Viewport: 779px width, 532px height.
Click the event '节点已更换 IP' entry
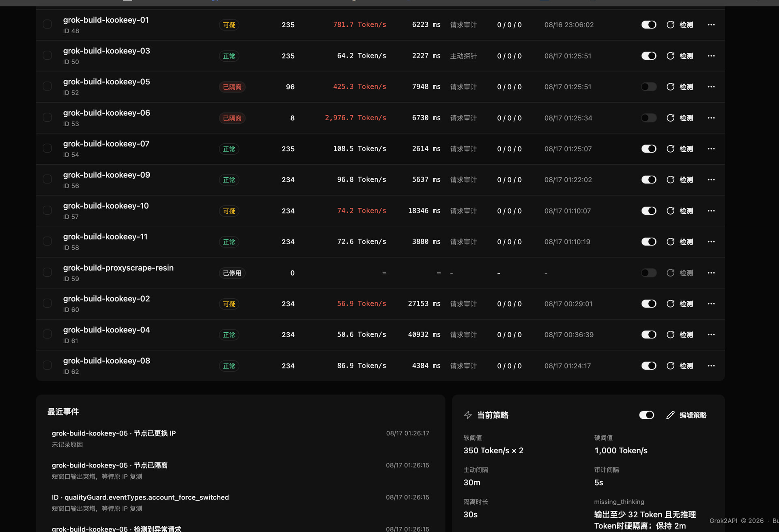240,439
